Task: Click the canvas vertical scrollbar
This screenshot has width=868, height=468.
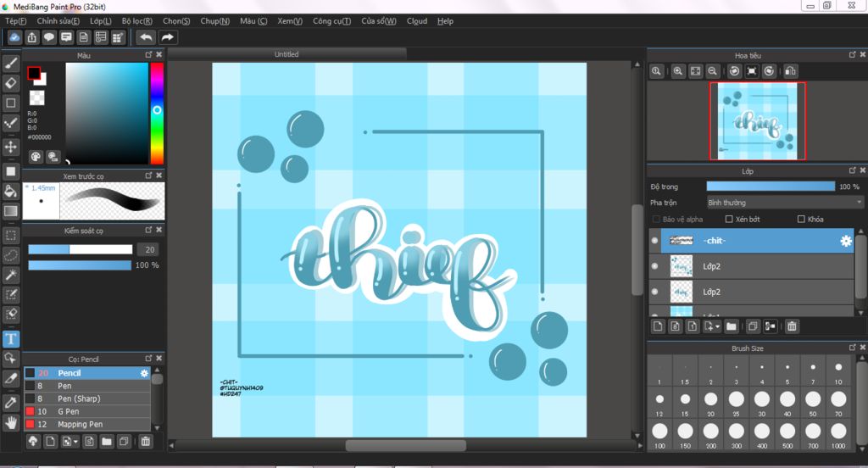Action: [x=637, y=250]
